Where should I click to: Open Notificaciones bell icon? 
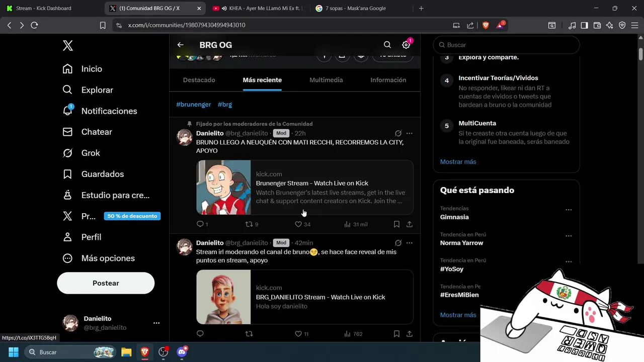point(67,111)
